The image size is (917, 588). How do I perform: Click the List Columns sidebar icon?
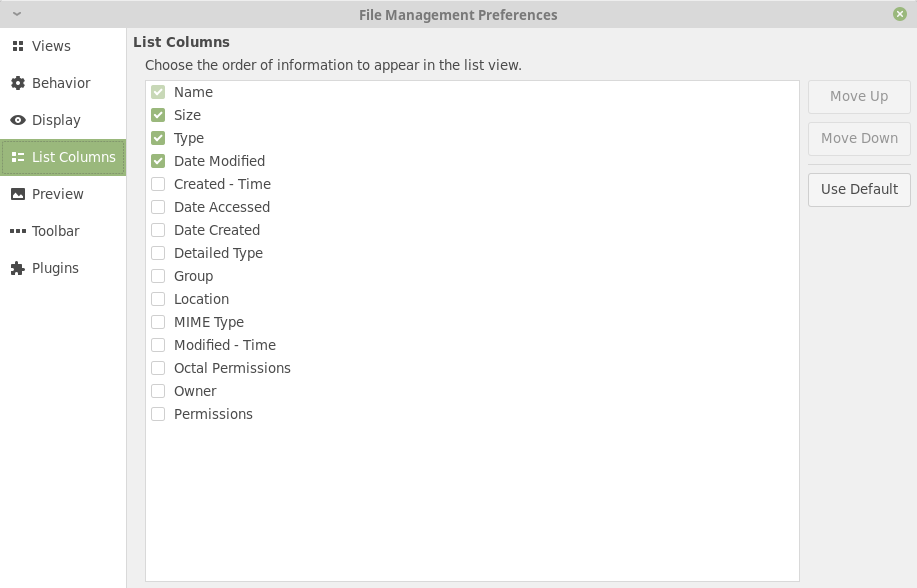point(17,157)
